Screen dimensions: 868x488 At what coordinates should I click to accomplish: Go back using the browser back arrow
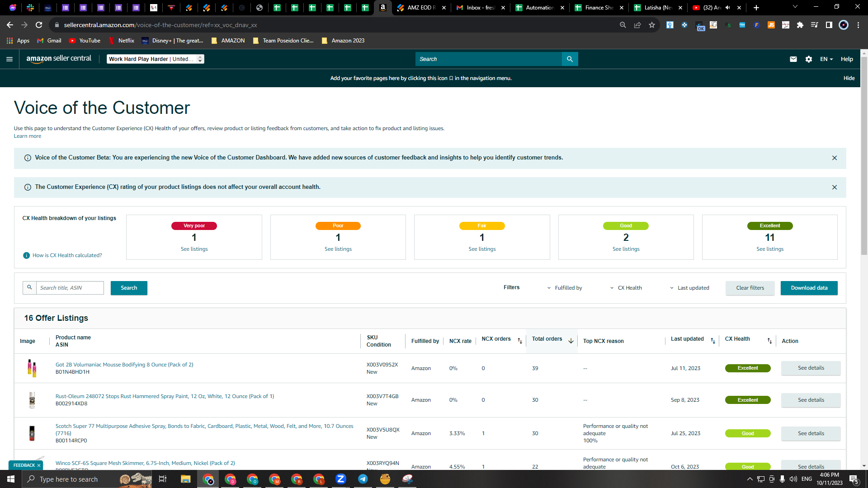10,25
